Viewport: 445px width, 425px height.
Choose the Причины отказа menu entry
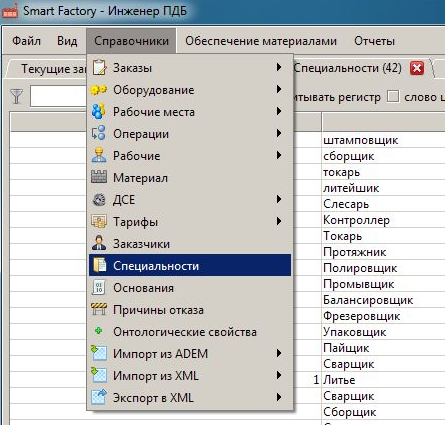pos(190,310)
